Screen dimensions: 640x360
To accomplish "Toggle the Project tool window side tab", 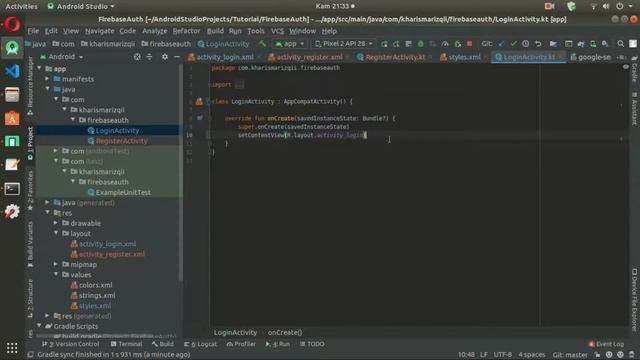I will (30, 143).
